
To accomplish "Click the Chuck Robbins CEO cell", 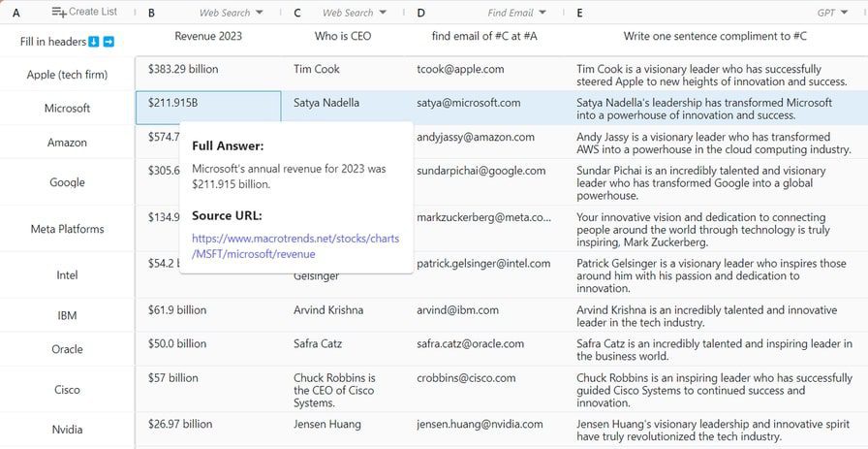I will click(343, 389).
